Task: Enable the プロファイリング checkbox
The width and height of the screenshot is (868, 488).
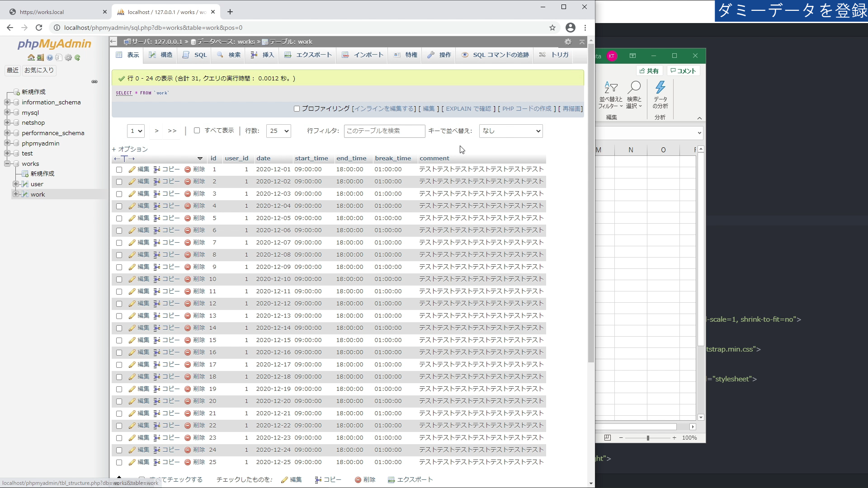Action: (297, 109)
